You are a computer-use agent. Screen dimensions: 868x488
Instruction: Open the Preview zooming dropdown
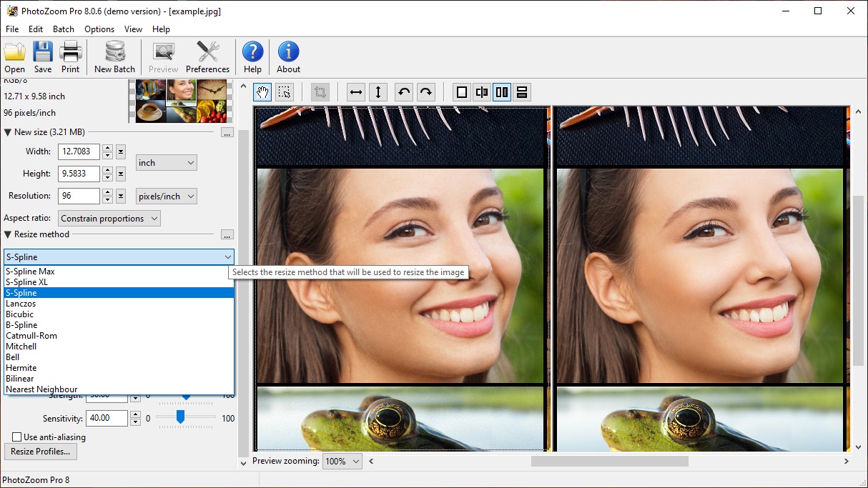[x=342, y=462]
